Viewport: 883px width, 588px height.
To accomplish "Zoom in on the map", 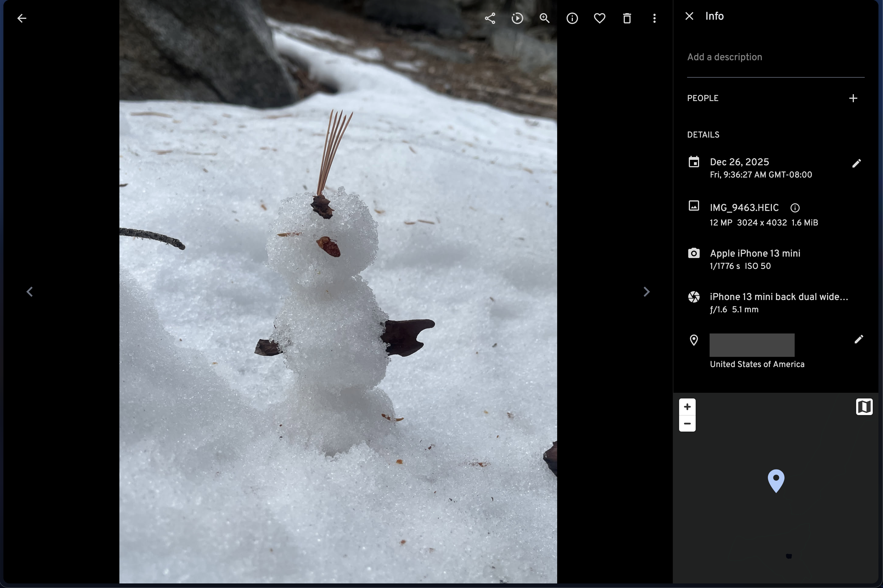I will tap(687, 407).
